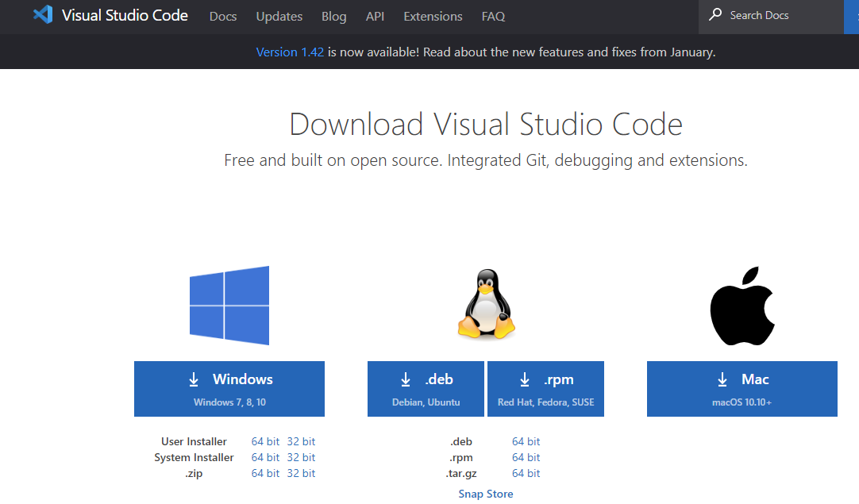Screen dimensions: 859x504
Task: Click the search magnifier icon
Action: (x=715, y=15)
